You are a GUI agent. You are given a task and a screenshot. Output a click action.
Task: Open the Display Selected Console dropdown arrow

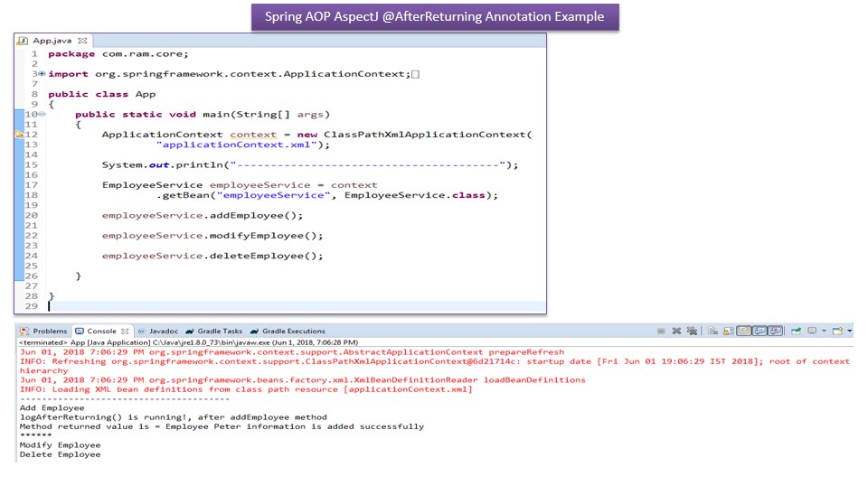click(x=824, y=331)
